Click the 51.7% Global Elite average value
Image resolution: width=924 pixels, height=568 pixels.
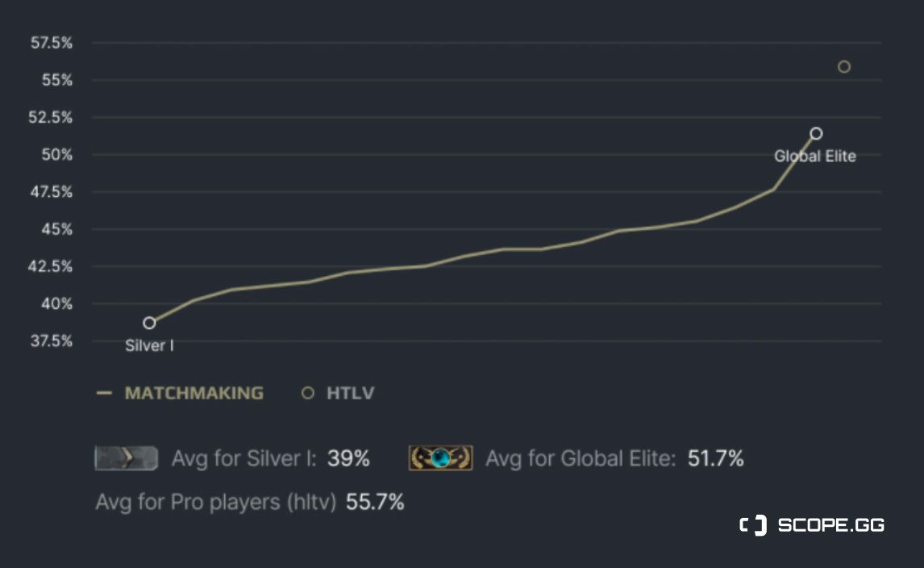pos(715,458)
